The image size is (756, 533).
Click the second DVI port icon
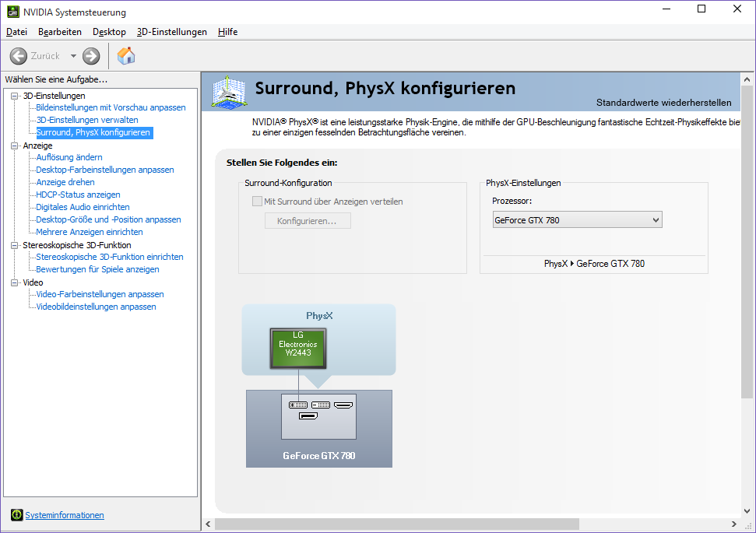321,405
